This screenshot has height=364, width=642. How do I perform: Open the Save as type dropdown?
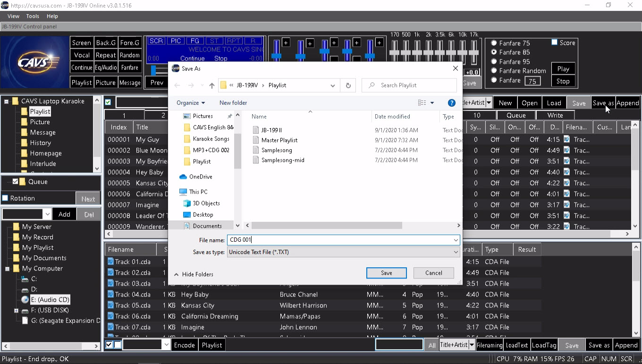pyautogui.click(x=456, y=252)
